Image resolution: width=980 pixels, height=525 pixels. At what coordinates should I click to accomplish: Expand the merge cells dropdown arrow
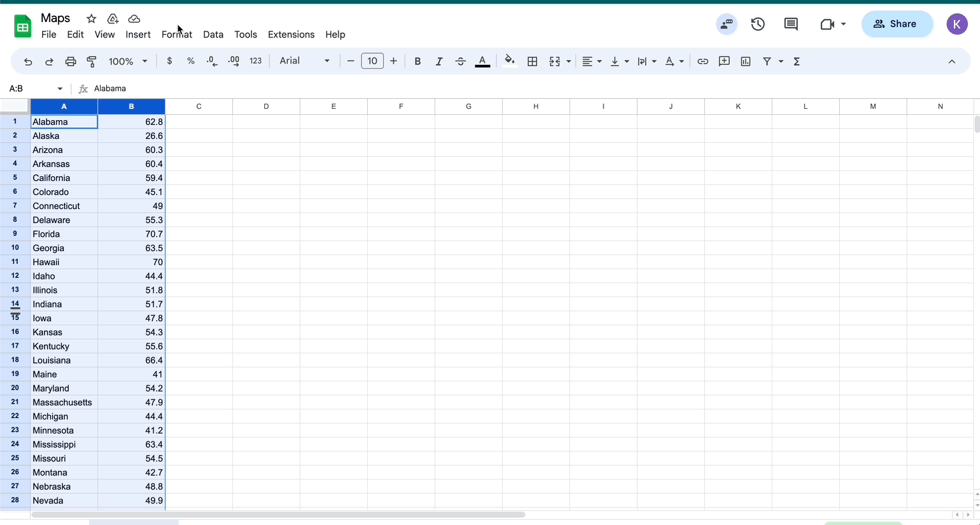569,61
